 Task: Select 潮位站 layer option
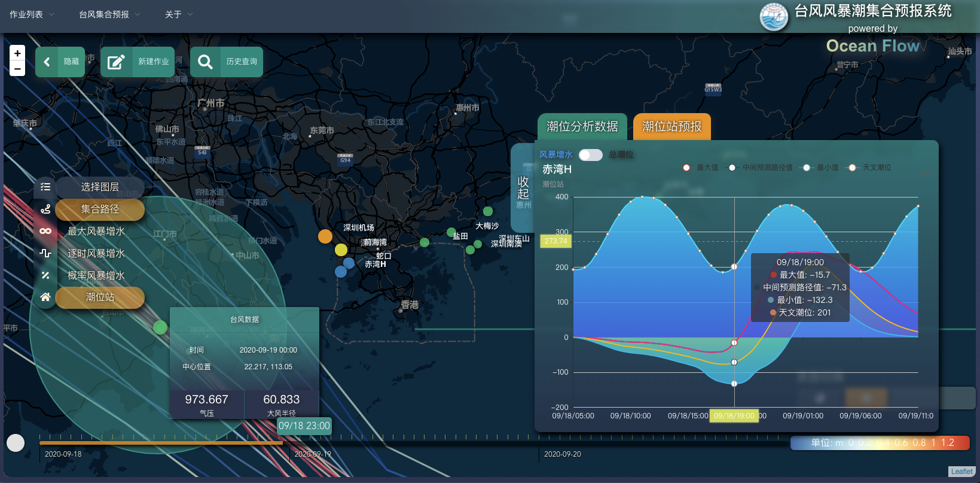coord(100,297)
